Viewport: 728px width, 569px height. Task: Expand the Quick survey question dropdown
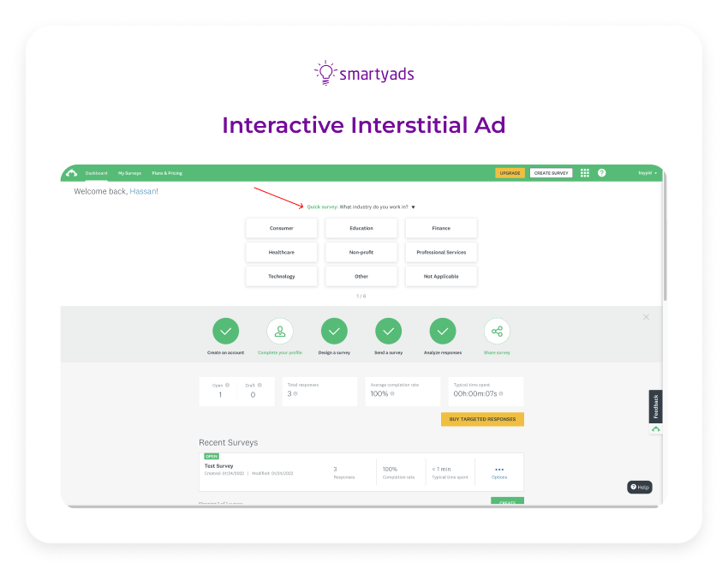tap(412, 207)
